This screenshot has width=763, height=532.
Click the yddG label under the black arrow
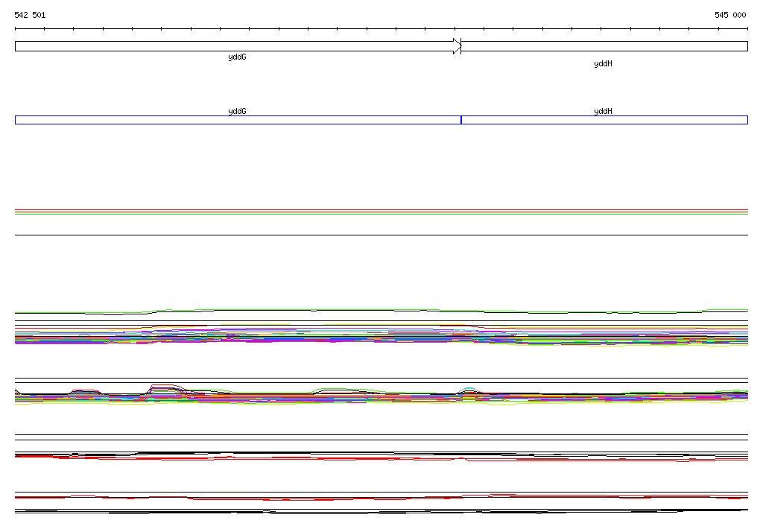(237, 57)
